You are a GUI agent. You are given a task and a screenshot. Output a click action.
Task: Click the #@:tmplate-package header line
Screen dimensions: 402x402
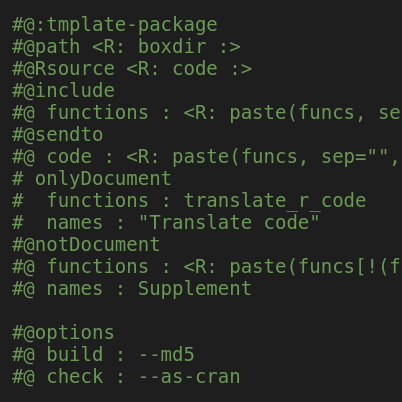coord(115,25)
